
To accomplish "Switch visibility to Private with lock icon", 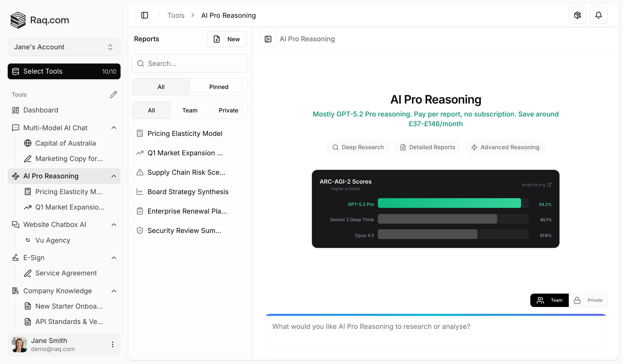I will [x=588, y=300].
